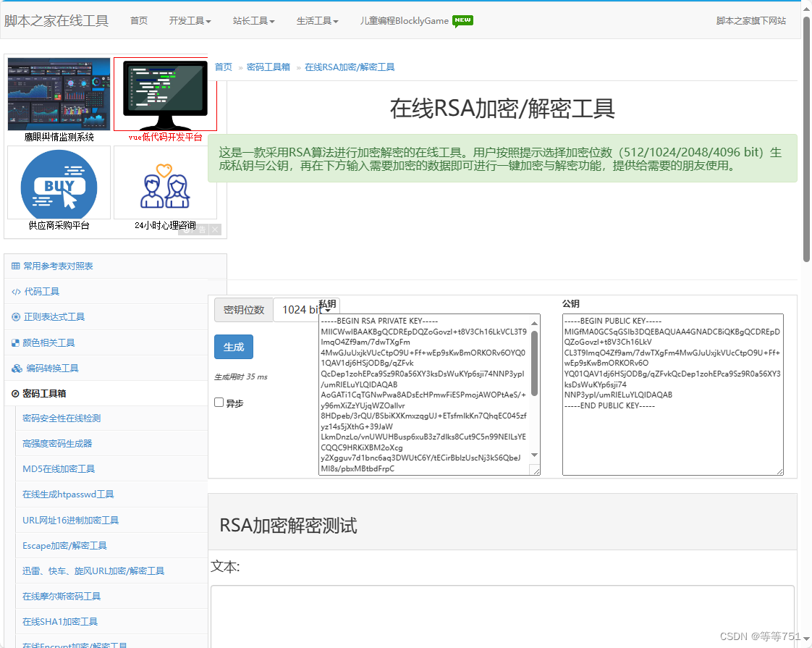Click the color blocks icon for 颜色相关工具
Viewport: 812px width, 648px height.
click(17, 342)
